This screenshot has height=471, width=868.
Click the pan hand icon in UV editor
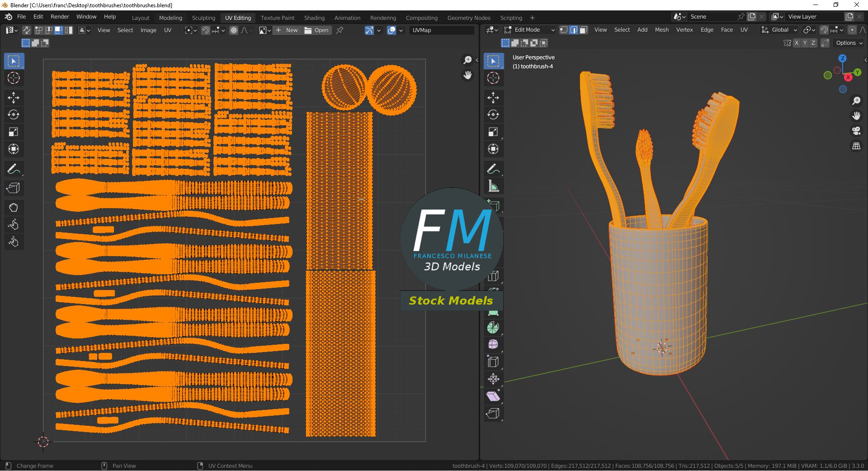[467, 75]
